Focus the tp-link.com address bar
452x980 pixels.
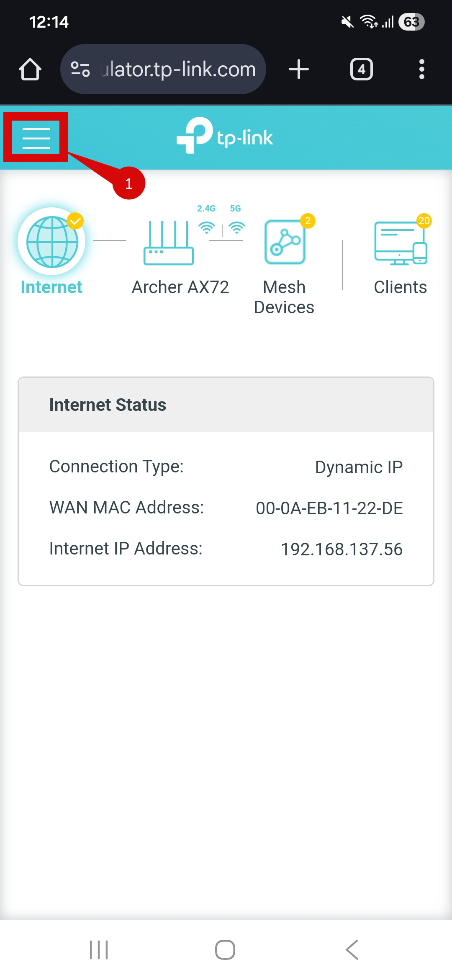click(x=178, y=69)
